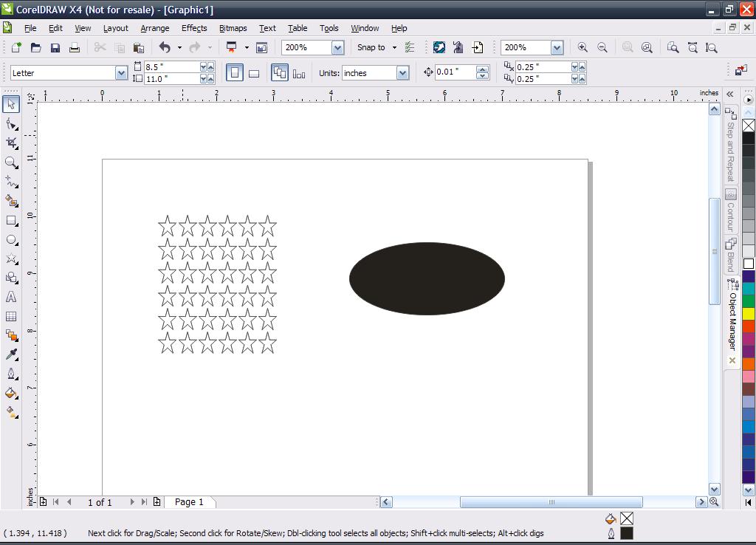
Task: Expand the Units inches dropdown
Action: click(x=402, y=73)
